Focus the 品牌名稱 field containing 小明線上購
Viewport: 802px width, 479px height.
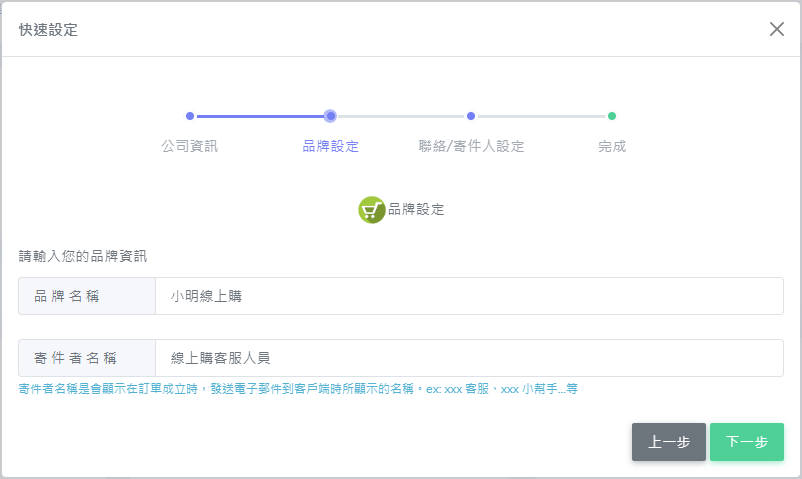468,296
